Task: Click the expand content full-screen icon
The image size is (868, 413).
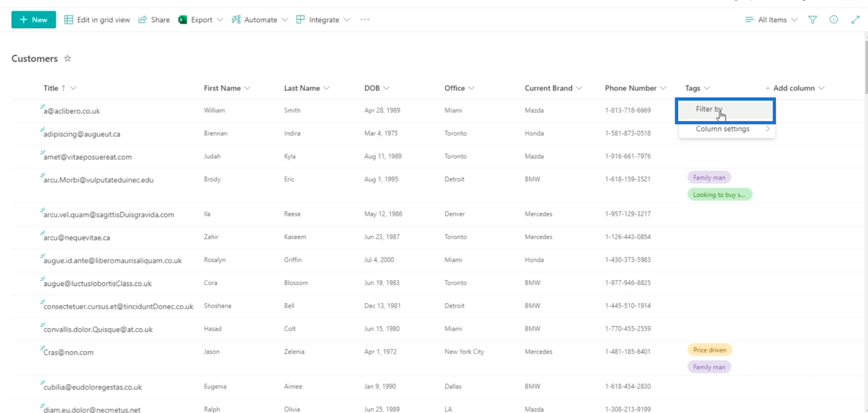Action: click(x=856, y=20)
